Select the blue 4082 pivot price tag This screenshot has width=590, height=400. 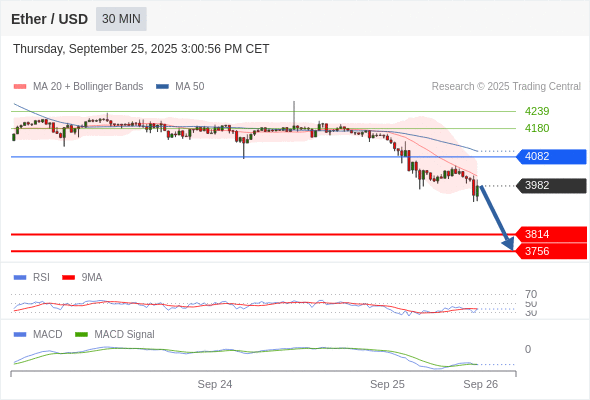point(551,157)
